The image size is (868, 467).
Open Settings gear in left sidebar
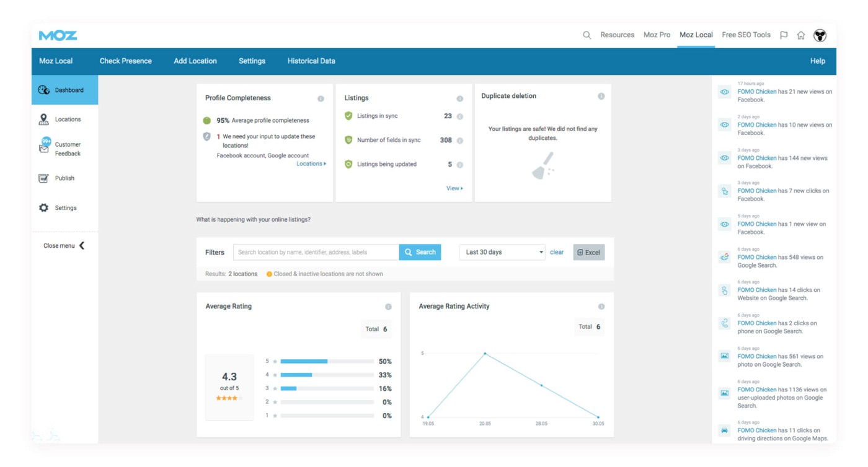click(x=44, y=208)
